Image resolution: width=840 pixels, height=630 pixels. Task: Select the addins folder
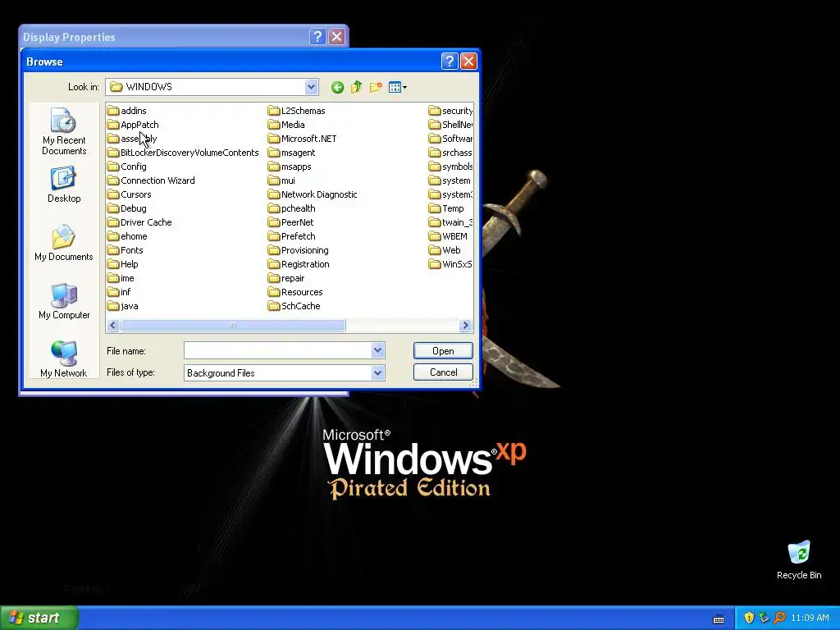click(127, 111)
